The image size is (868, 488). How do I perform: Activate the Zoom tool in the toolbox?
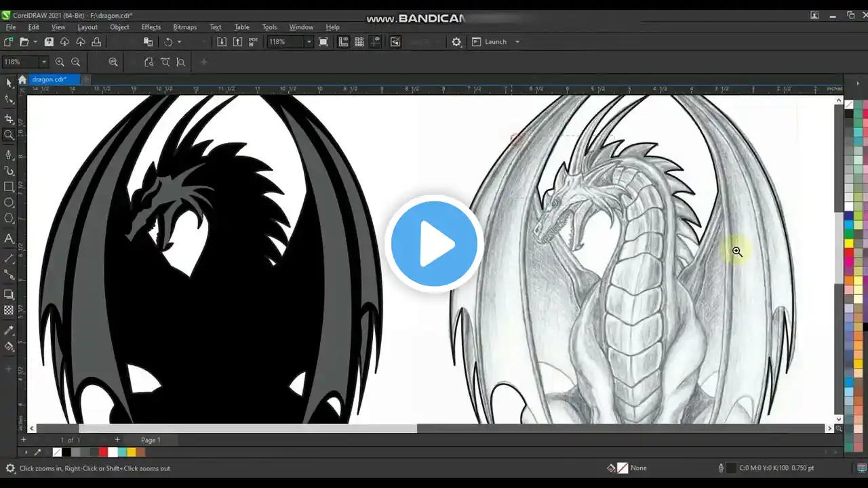[x=9, y=135]
